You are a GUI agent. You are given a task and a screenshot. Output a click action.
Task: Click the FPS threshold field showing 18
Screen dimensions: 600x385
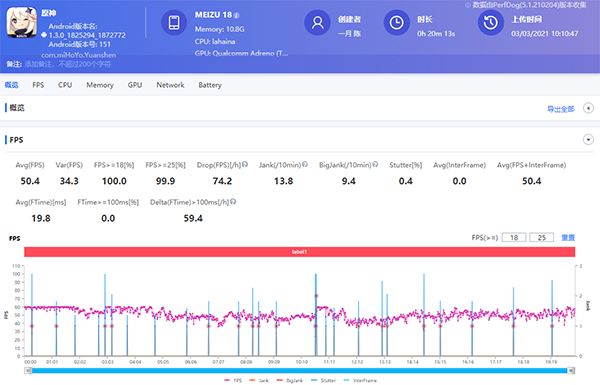pos(514,238)
